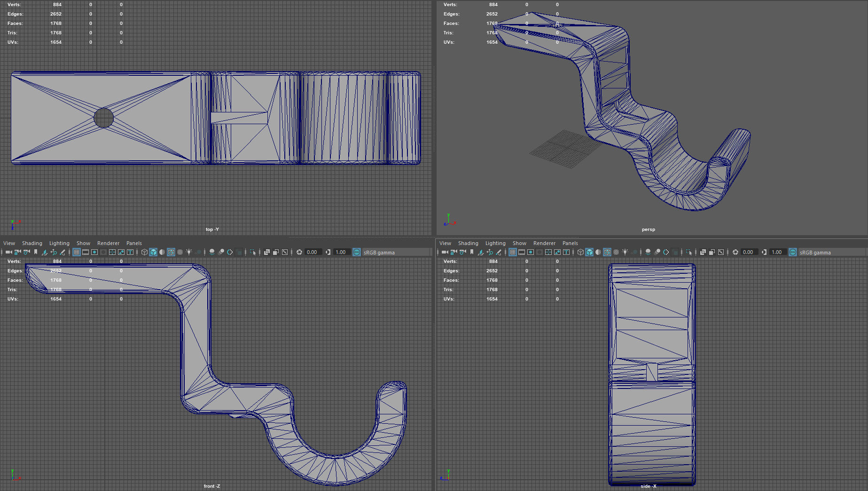Toggle X-Ray Joints in front panel toolbar
Image resolution: width=868 pixels, height=491 pixels.
tap(285, 252)
